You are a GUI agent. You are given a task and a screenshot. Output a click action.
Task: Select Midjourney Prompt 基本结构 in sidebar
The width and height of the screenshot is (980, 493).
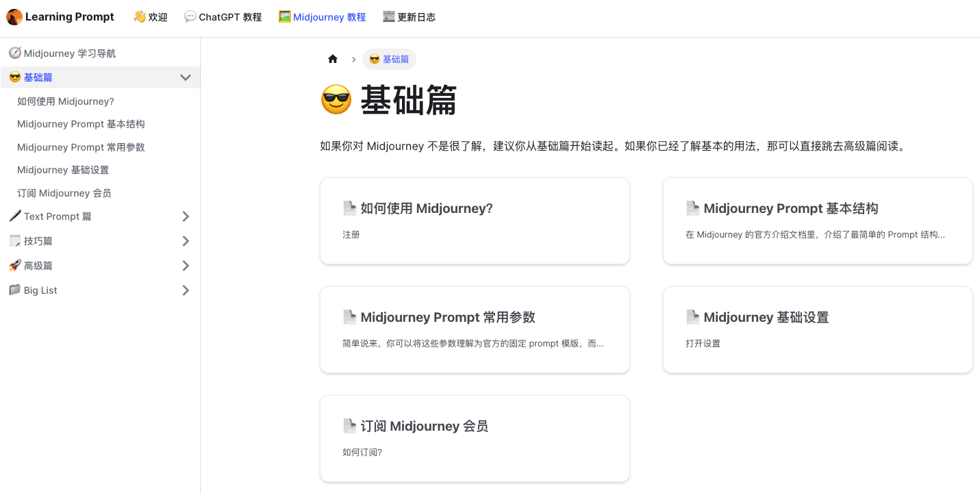81,124
